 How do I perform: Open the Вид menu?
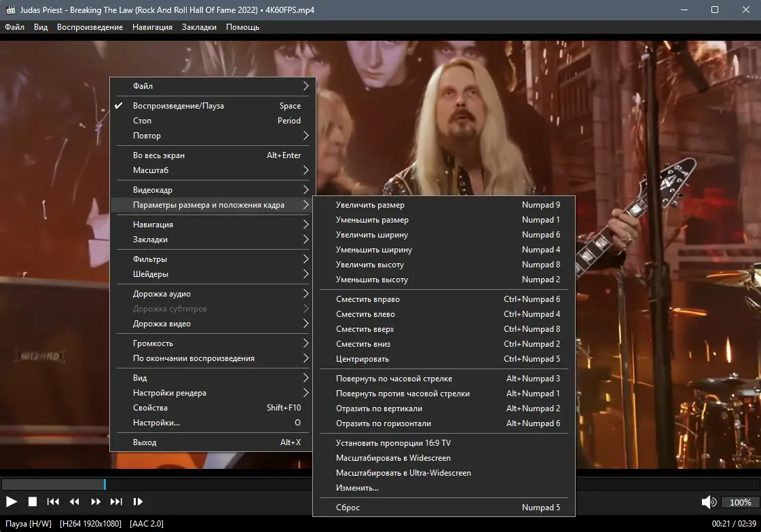[40, 26]
